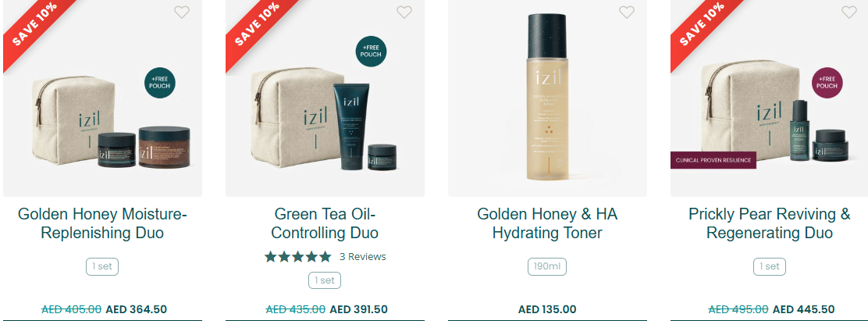
Task: View the 3 Reviews for Green Tea Duo
Action: 363,257
